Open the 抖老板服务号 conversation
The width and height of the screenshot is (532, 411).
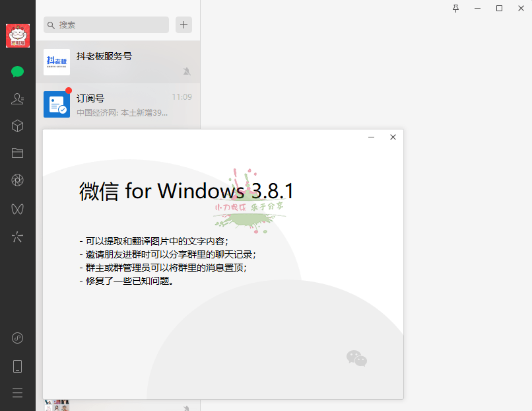coord(117,62)
